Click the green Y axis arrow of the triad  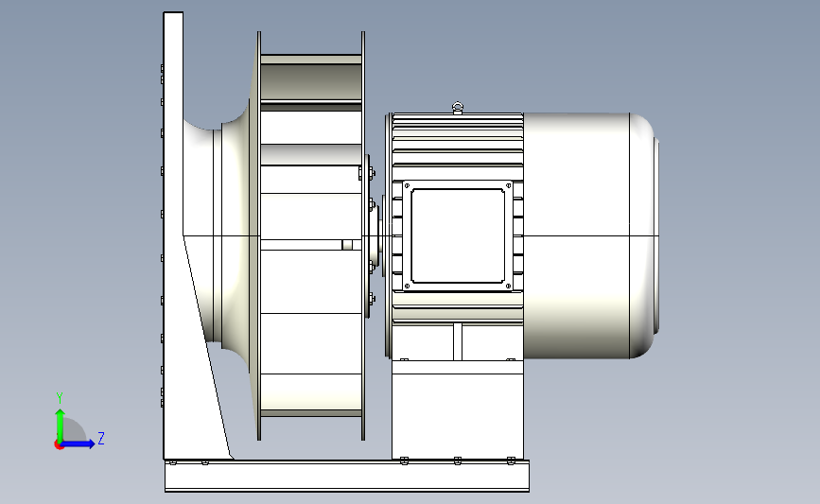tap(60, 425)
